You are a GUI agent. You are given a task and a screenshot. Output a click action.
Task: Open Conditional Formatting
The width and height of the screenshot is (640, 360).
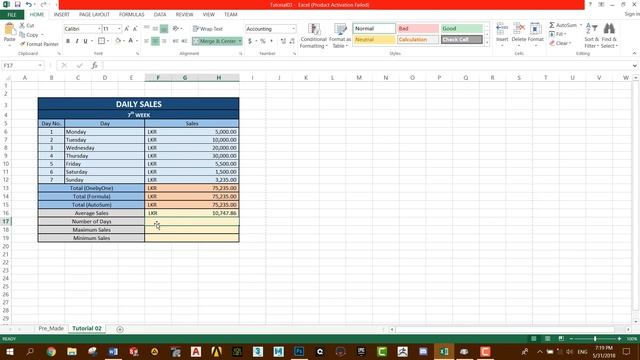pyautogui.click(x=313, y=36)
